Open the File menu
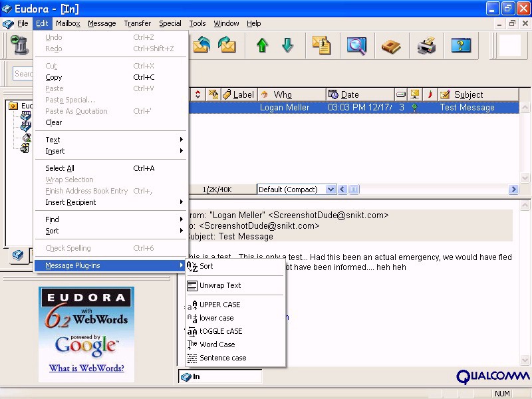The width and height of the screenshot is (532, 399). click(x=23, y=23)
